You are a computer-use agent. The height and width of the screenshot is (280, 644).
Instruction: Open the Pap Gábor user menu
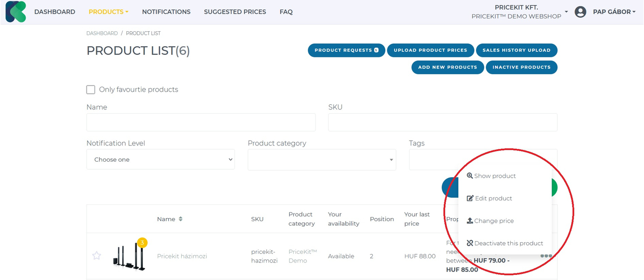pyautogui.click(x=614, y=12)
